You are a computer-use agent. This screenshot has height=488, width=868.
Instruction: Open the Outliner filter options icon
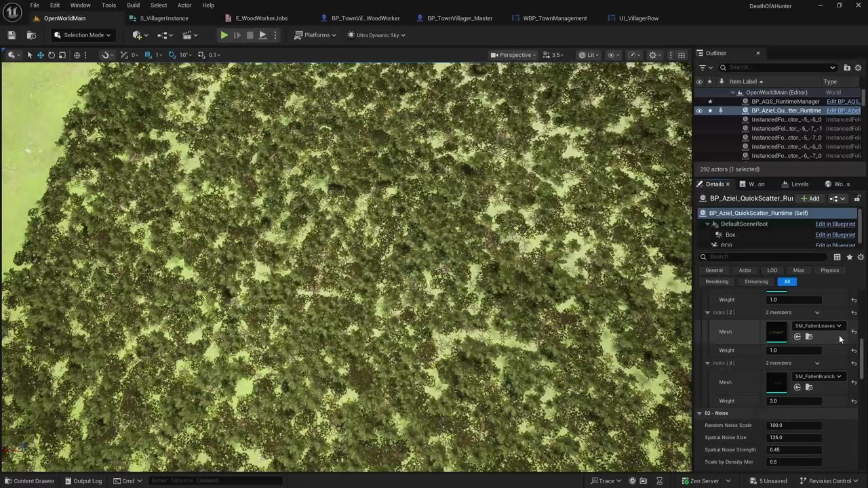point(705,68)
